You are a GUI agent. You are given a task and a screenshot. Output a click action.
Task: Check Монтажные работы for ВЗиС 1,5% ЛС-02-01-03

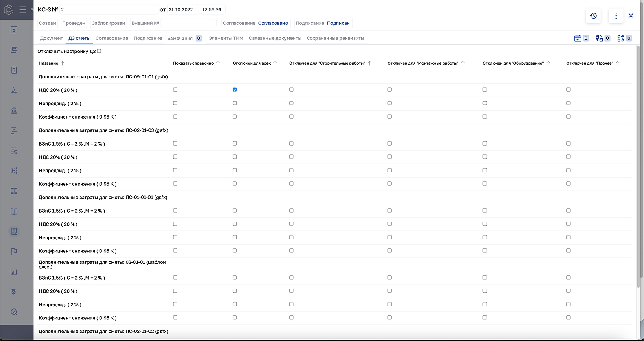[x=390, y=143]
